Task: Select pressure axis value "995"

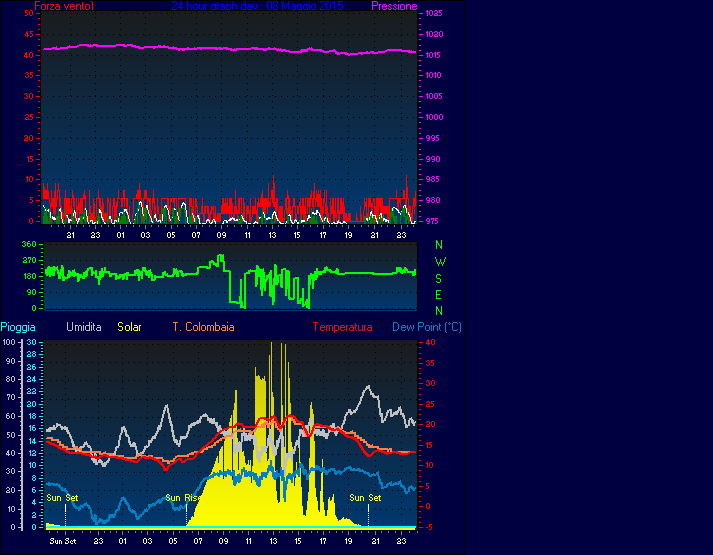Action: [433, 138]
